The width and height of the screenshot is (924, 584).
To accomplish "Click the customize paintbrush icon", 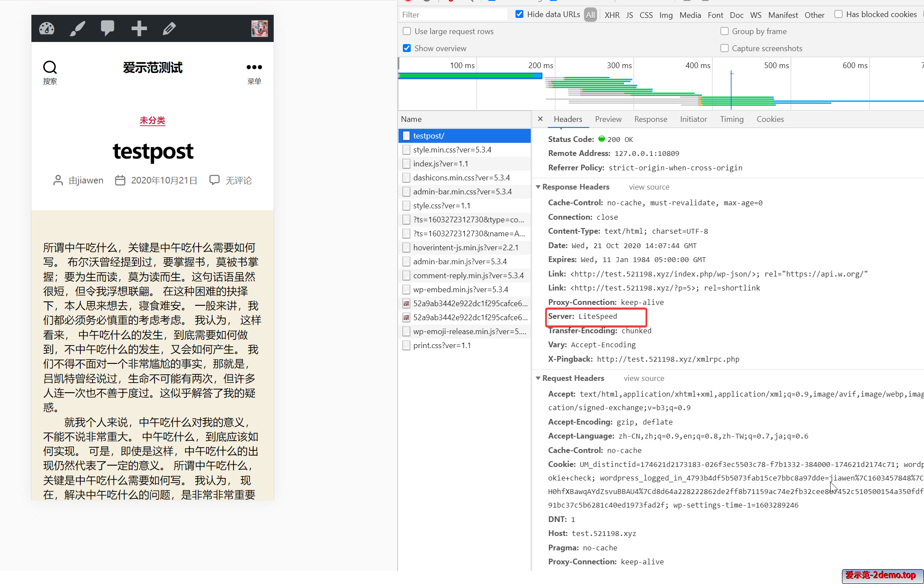I will point(77,28).
